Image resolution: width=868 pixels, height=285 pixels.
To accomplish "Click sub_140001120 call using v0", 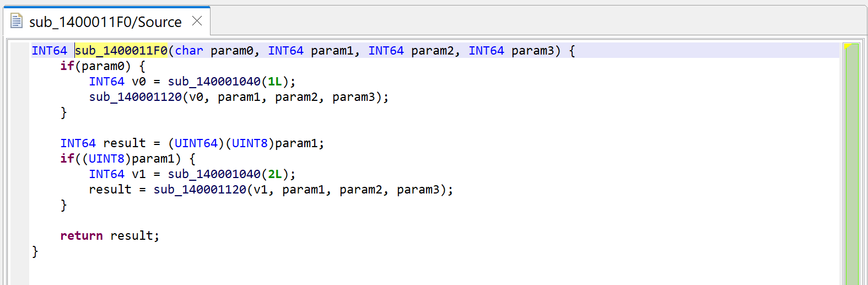I will click(135, 97).
